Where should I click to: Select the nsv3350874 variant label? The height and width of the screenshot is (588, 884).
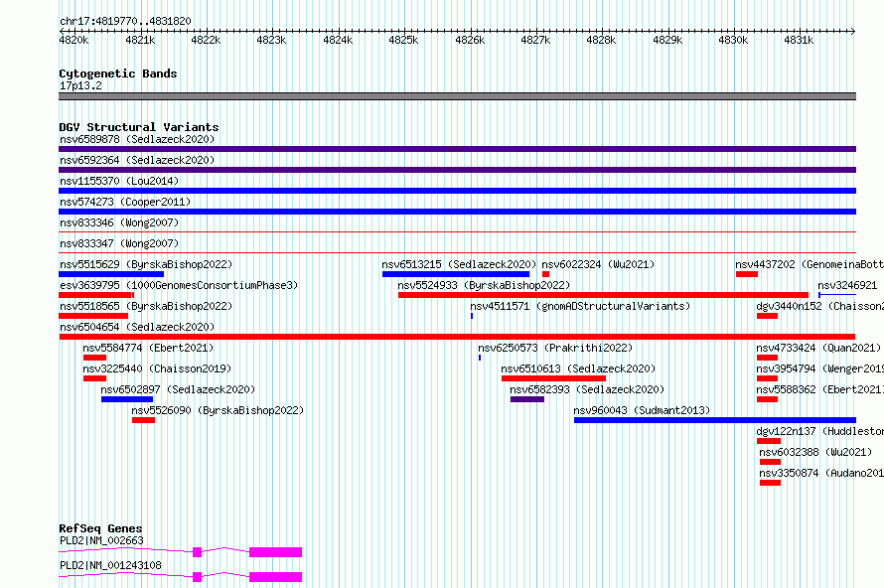pyautogui.click(x=821, y=473)
